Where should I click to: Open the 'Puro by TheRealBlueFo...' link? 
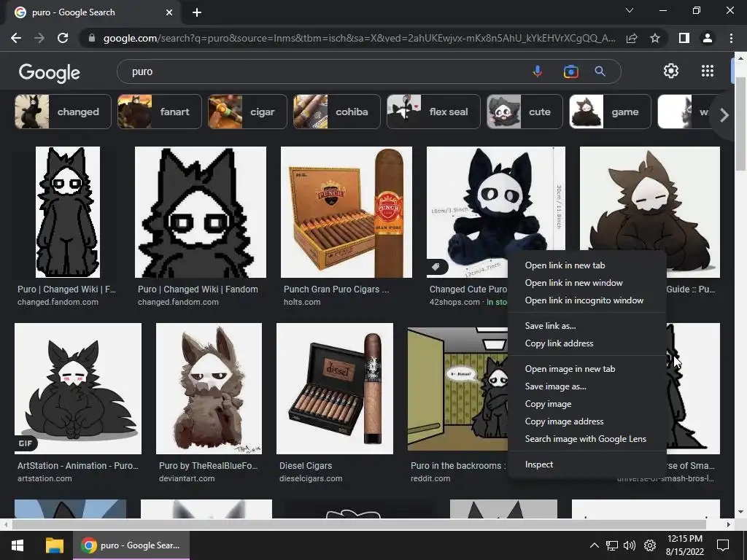[x=208, y=466]
